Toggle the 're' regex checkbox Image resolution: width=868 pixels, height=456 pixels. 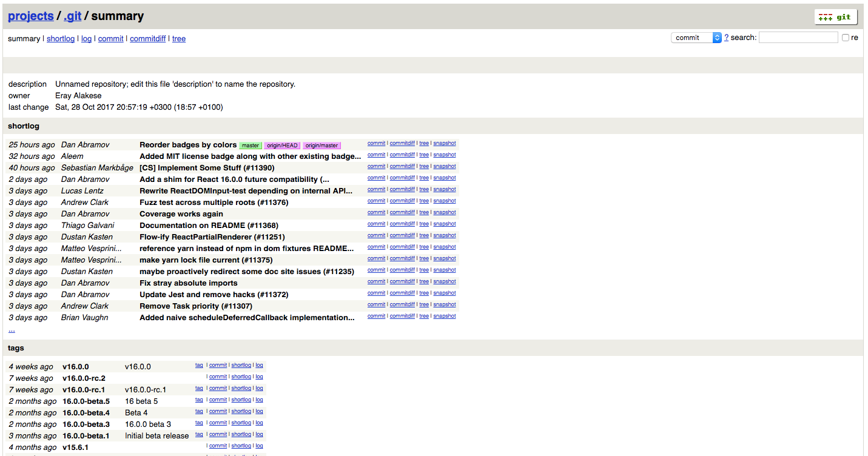click(x=846, y=38)
